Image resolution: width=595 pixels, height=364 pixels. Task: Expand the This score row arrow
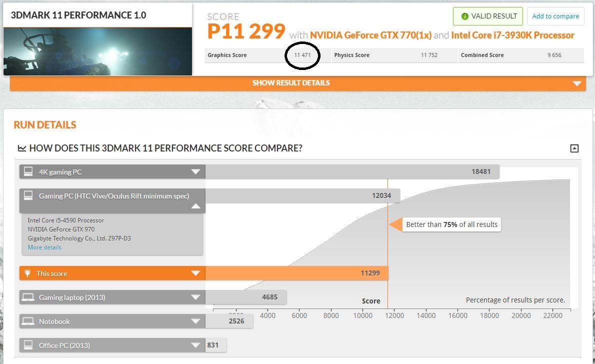pyautogui.click(x=195, y=273)
